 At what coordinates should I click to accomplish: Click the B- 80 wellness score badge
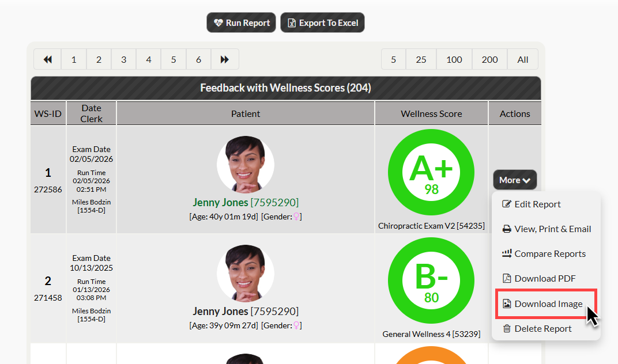coord(431,280)
